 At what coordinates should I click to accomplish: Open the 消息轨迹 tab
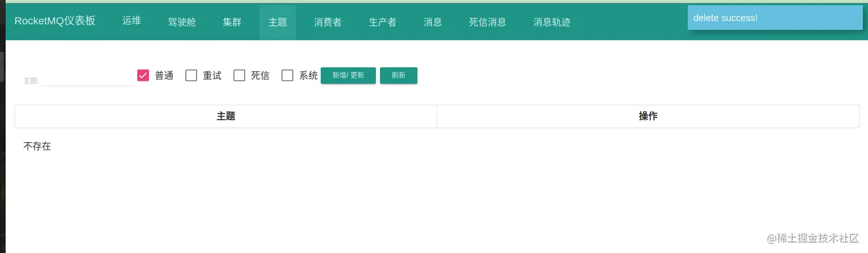pyautogui.click(x=552, y=22)
